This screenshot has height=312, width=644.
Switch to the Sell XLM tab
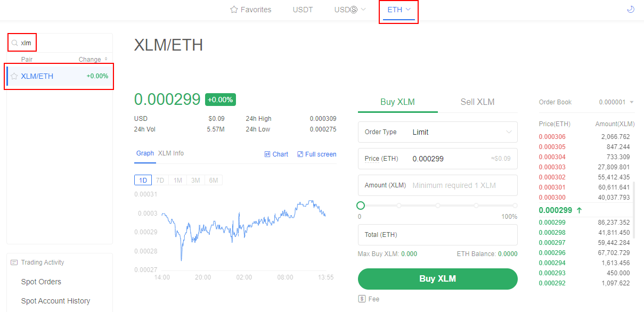pos(477,101)
